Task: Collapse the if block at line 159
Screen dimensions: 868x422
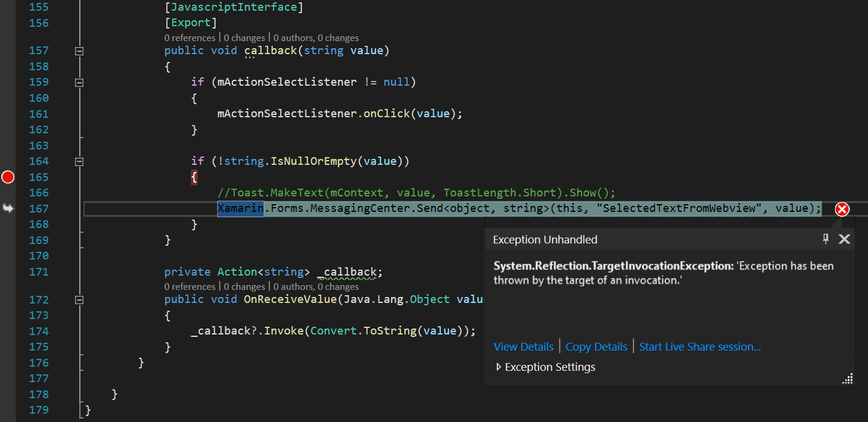Action: (x=79, y=82)
